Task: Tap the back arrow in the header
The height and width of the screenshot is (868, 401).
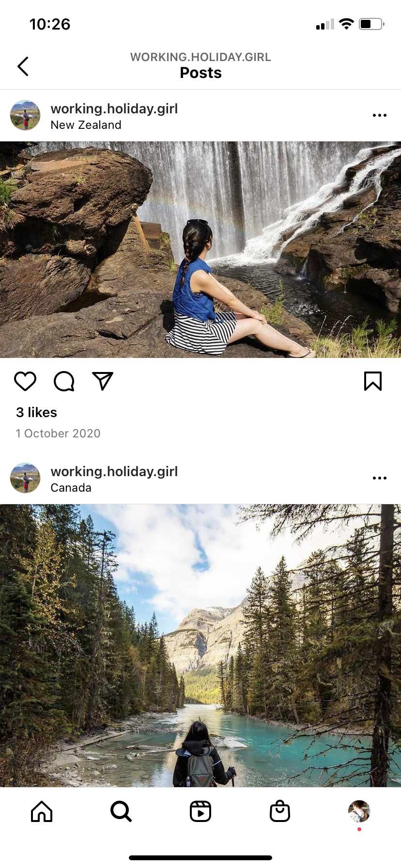Action: (x=23, y=66)
